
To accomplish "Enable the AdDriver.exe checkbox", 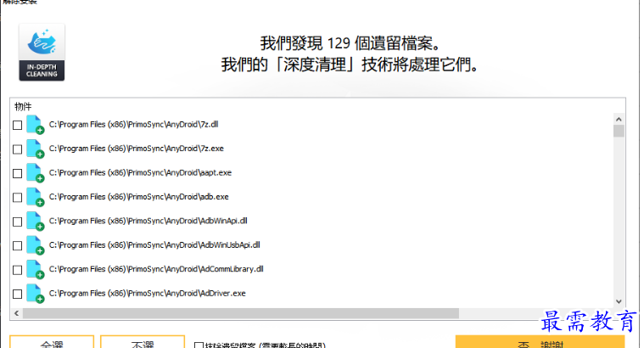I will tap(17, 294).
